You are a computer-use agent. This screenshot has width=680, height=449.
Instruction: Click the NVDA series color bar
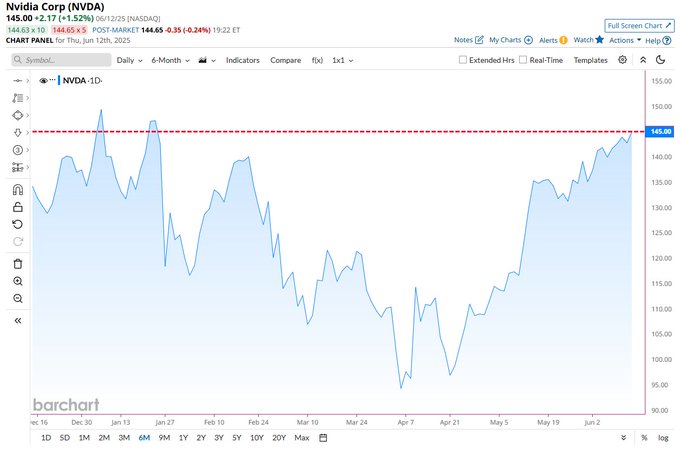pos(59,80)
